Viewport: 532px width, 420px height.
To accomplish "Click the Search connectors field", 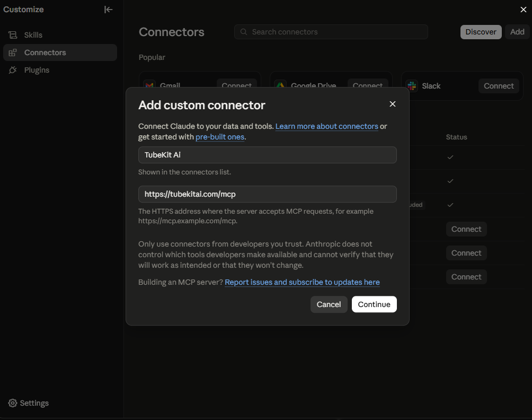I will (331, 32).
